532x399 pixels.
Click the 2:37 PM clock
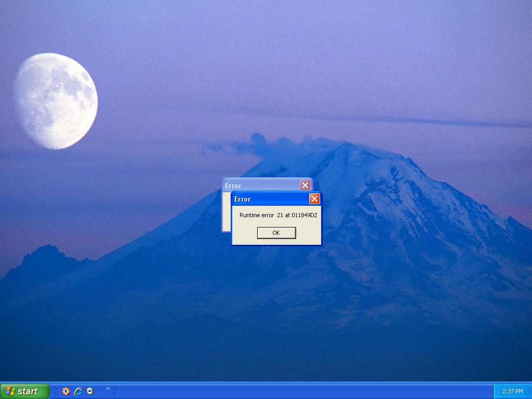pos(512,391)
